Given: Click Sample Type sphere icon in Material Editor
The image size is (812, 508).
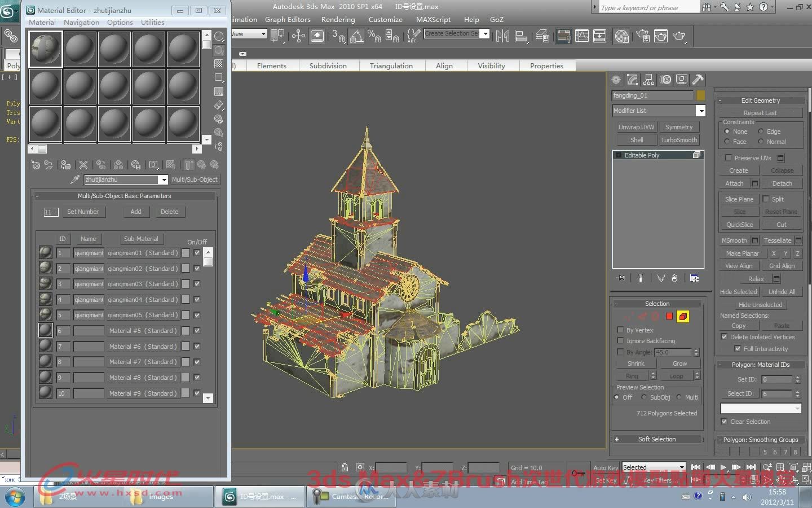Looking at the screenshot, I should 219,37.
